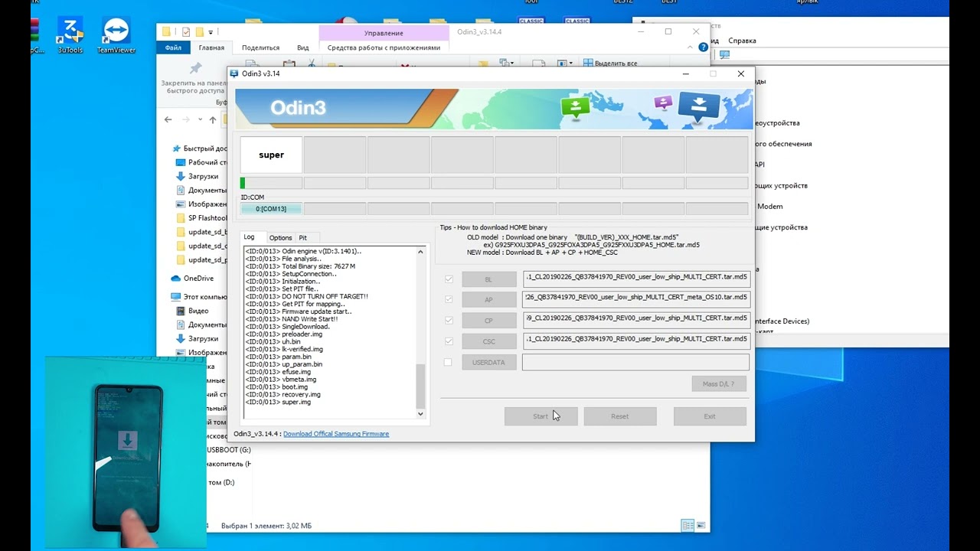Open the Quick Access Toolbar customize dropdown
This screenshot has height=551, width=980.
tap(211, 32)
